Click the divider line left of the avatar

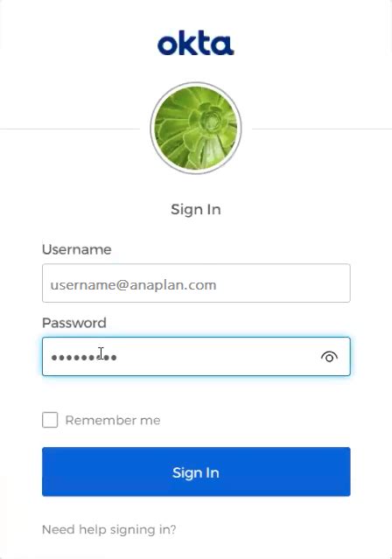(x=70, y=129)
